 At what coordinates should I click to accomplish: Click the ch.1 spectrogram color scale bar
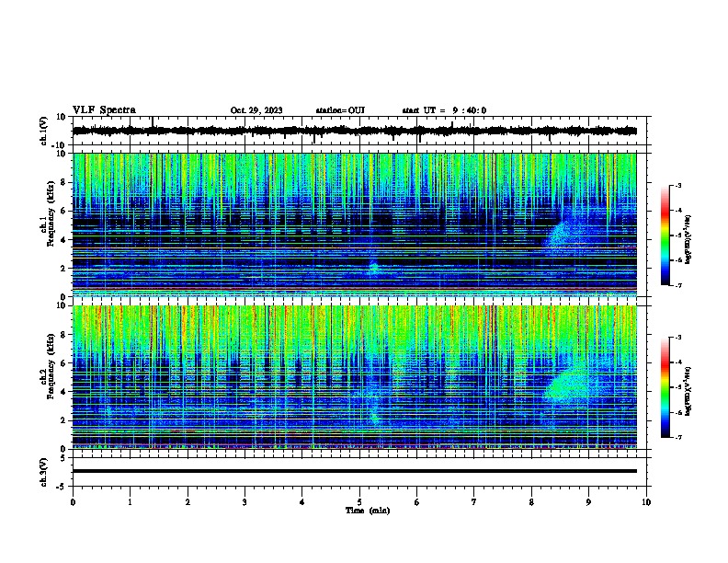(665, 236)
